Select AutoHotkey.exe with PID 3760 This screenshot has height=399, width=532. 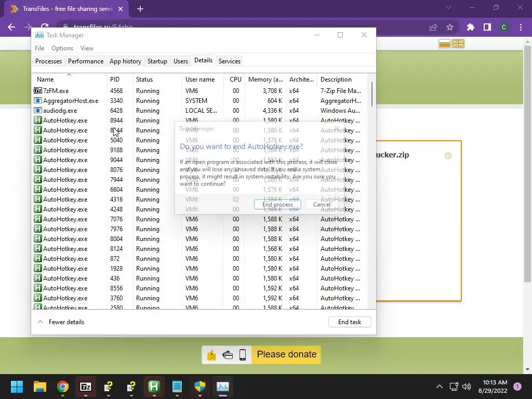pos(199,298)
